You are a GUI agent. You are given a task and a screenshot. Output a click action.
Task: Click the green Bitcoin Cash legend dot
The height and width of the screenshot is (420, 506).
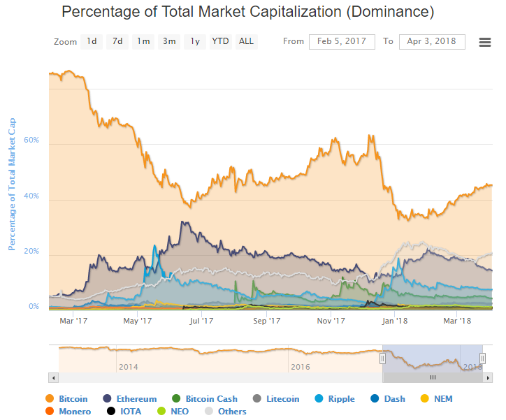pyautogui.click(x=176, y=399)
